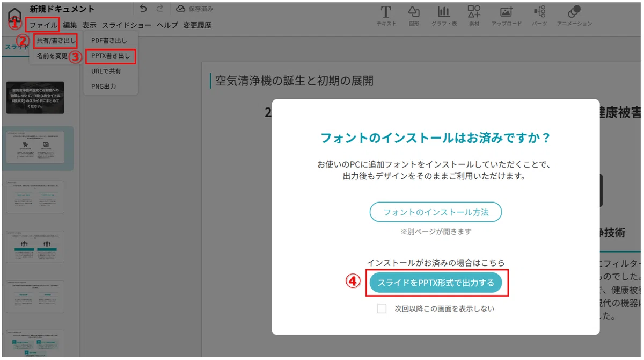Screen dimensions: 644x360
Task: Select URLで共有 share option
Action: [x=106, y=71]
